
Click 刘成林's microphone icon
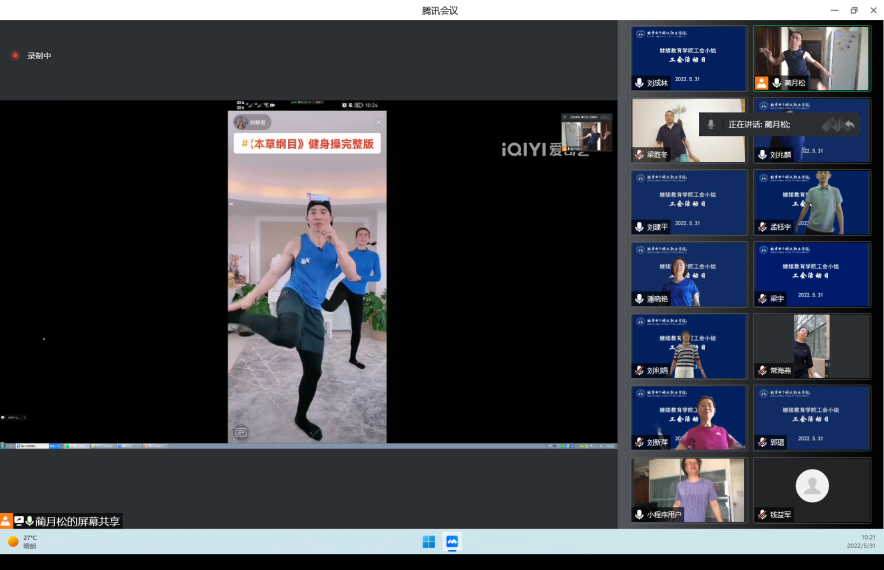639,83
